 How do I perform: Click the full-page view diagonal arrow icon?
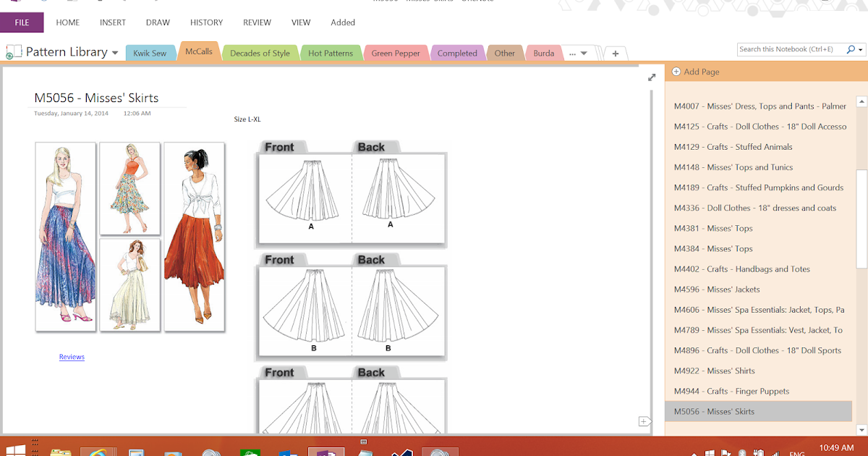650,76
